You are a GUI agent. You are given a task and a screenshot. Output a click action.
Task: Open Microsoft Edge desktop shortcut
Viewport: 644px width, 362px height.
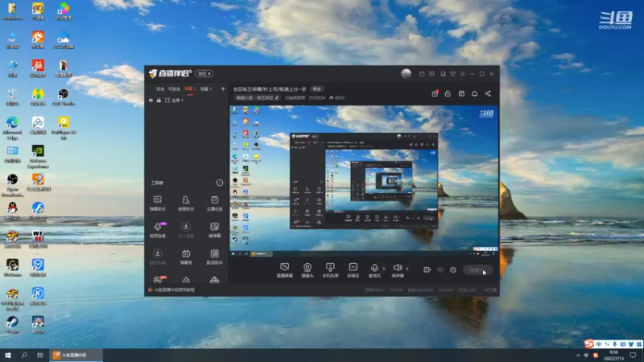(x=12, y=128)
